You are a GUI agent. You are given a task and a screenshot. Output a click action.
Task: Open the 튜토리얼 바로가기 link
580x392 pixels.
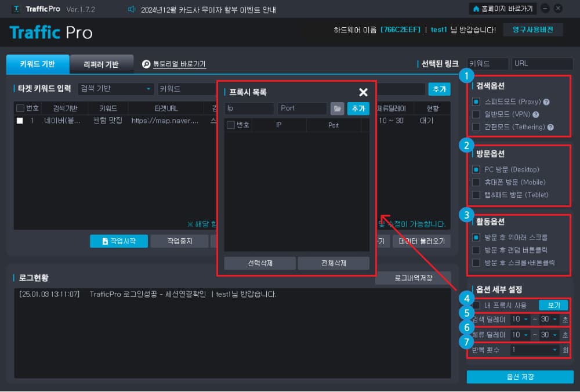click(179, 64)
